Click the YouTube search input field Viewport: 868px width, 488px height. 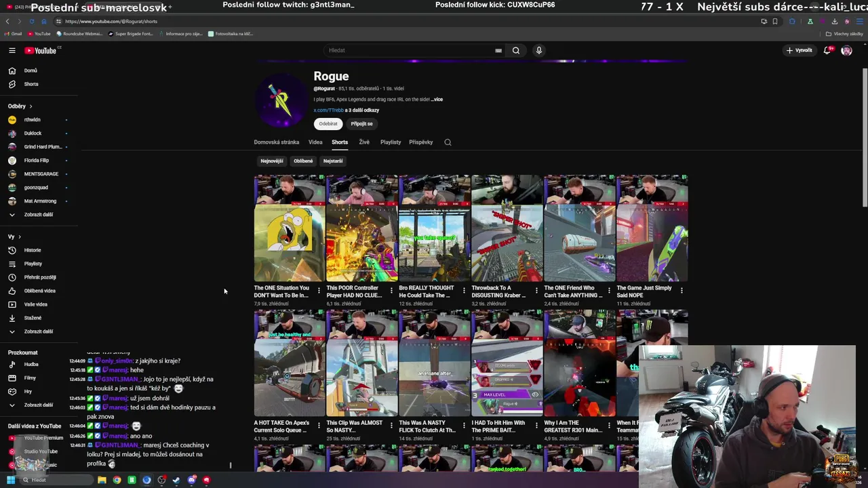410,50
